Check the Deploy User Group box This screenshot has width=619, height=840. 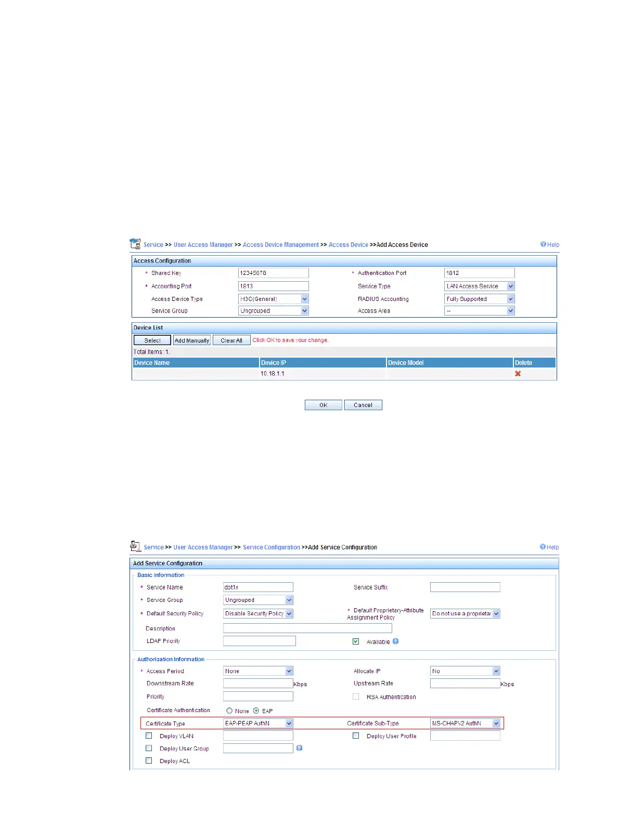(149, 748)
